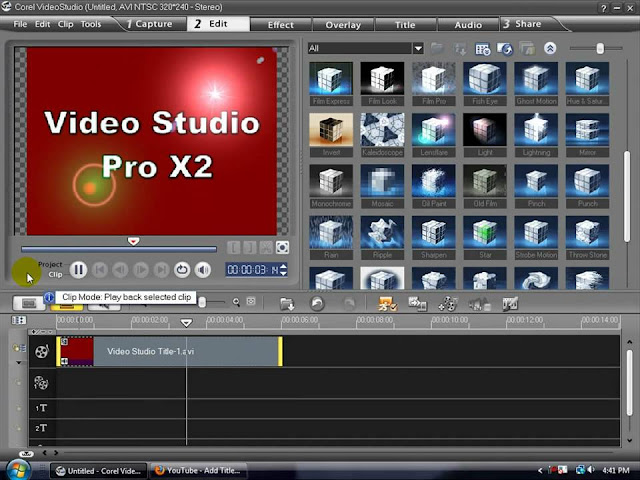Select the Strobe Motion filter
640x480 pixels.
click(536, 238)
